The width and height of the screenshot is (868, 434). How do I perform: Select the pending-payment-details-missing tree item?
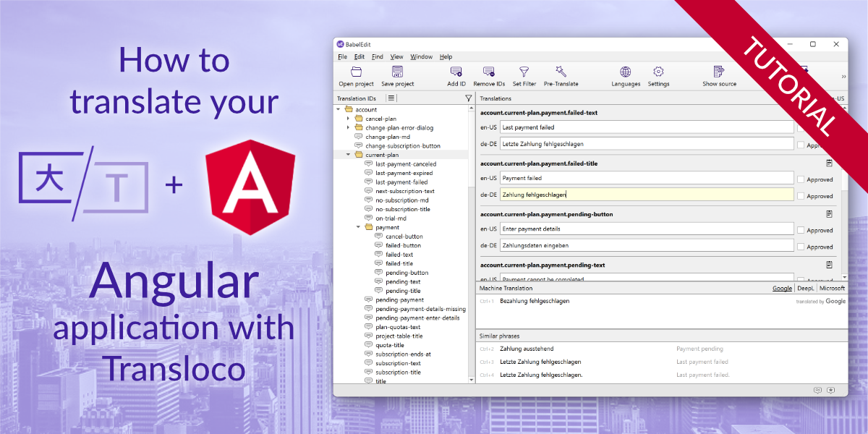point(420,309)
